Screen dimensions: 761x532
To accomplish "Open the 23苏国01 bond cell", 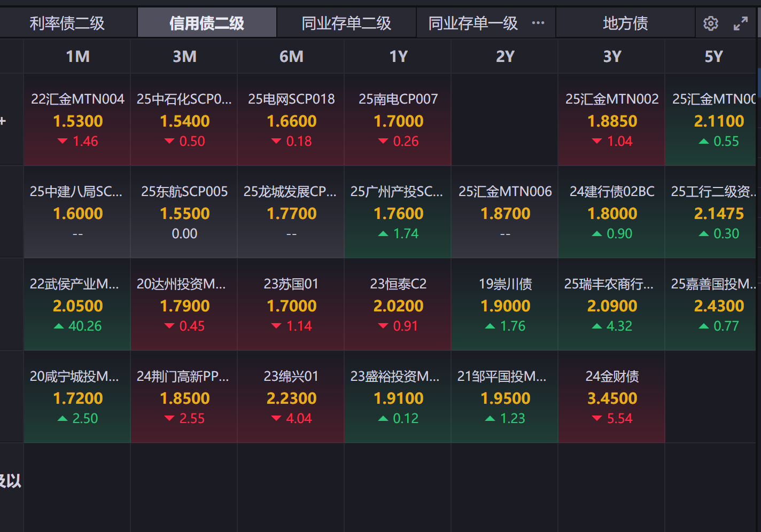I will [291, 305].
